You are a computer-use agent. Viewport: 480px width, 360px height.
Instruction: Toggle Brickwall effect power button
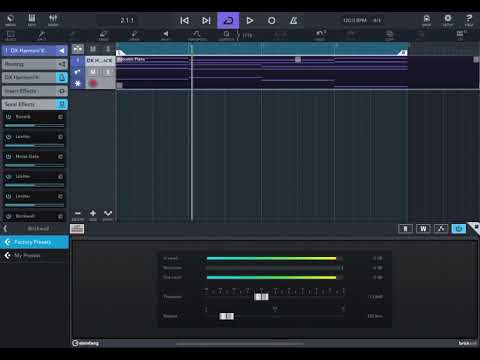pos(459,229)
